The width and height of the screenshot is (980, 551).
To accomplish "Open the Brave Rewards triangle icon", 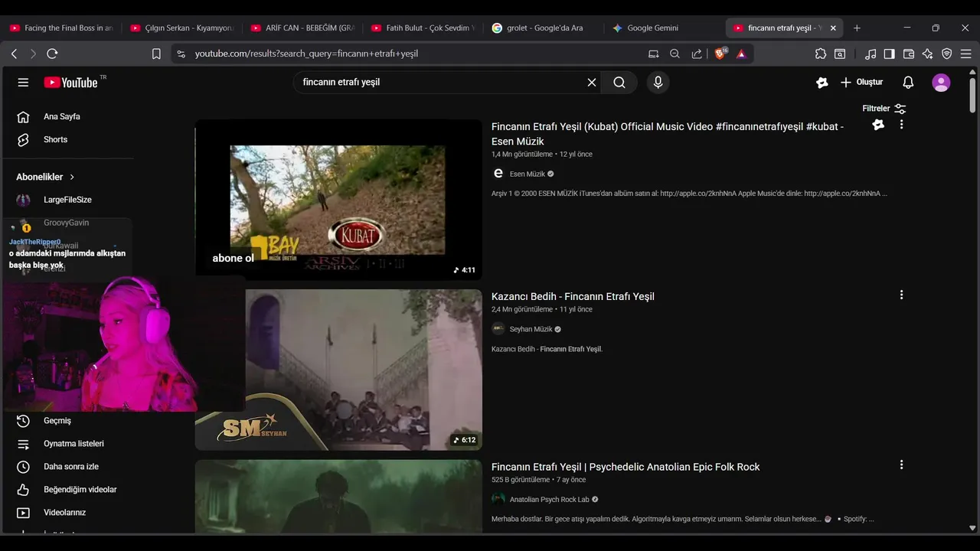I will tap(741, 54).
